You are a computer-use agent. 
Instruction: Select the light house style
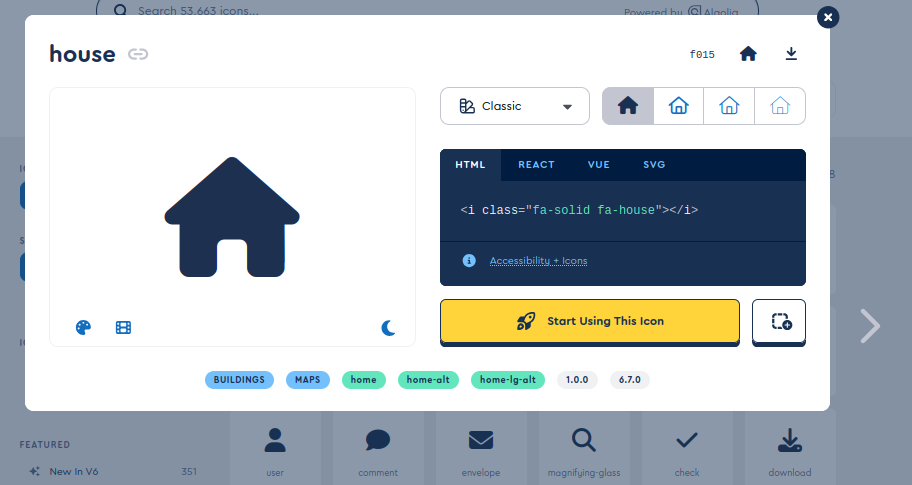[x=729, y=106]
